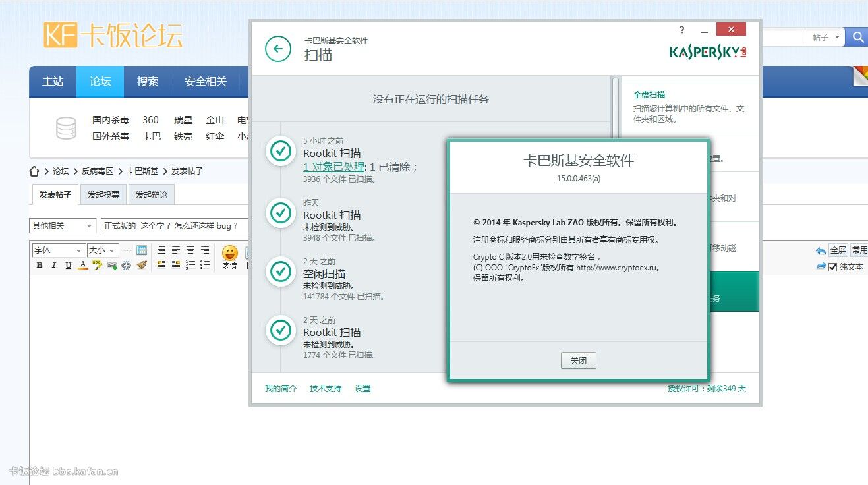Viewport: 868px width, 485px height.
Task: Clear formatting with the broom icon
Action: pos(142,265)
